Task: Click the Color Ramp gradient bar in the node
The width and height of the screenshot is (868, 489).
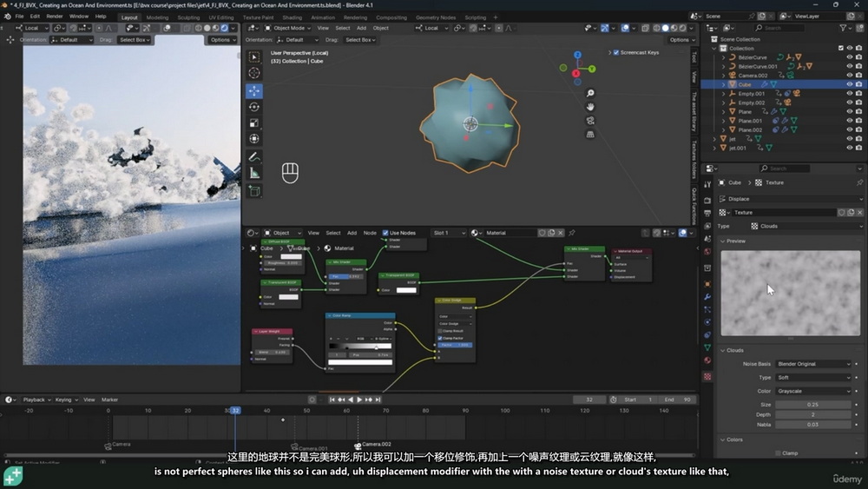Action: (x=360, y=346)
